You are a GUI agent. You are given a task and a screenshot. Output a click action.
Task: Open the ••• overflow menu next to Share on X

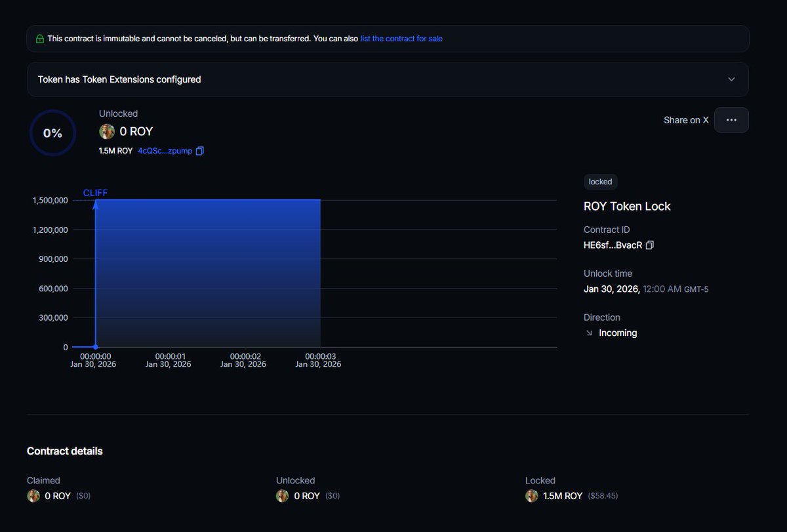click(731, 120)
